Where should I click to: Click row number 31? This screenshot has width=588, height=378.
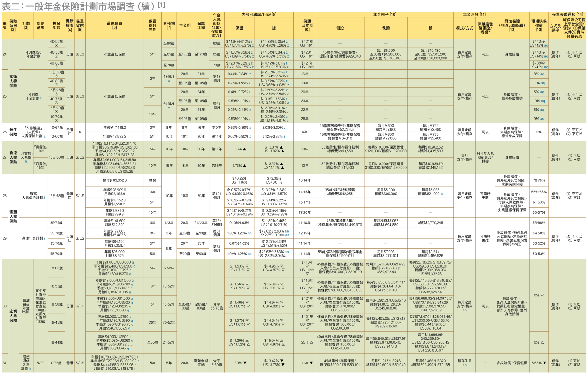[x=5, y=363]
